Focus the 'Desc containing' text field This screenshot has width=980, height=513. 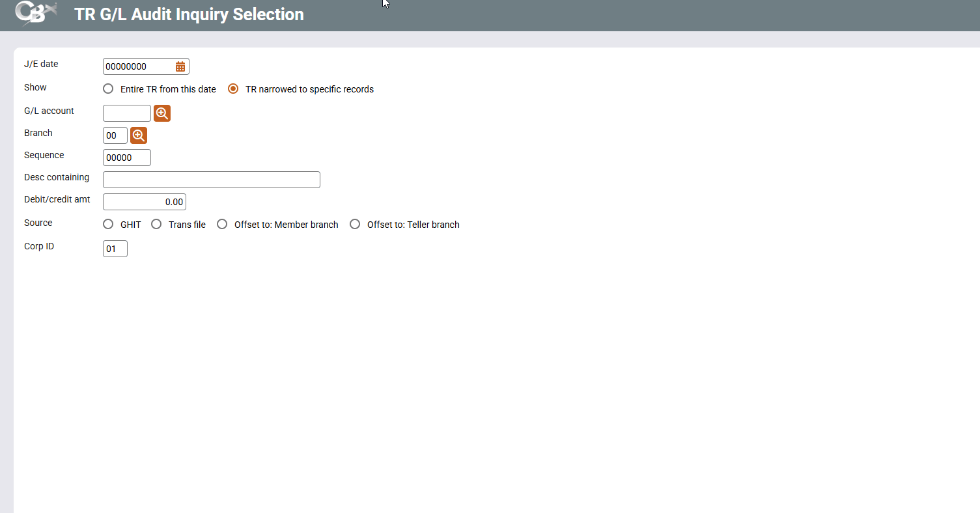click(x=212, y=180)
